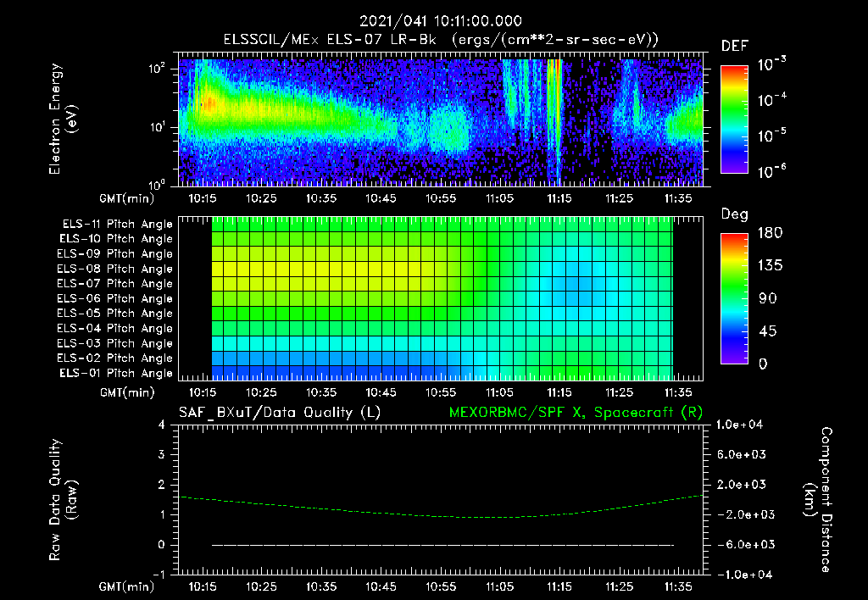Click the 4 value on the data quality axis
The height and width of the screenshot is (600, 868).
[162, 425]
